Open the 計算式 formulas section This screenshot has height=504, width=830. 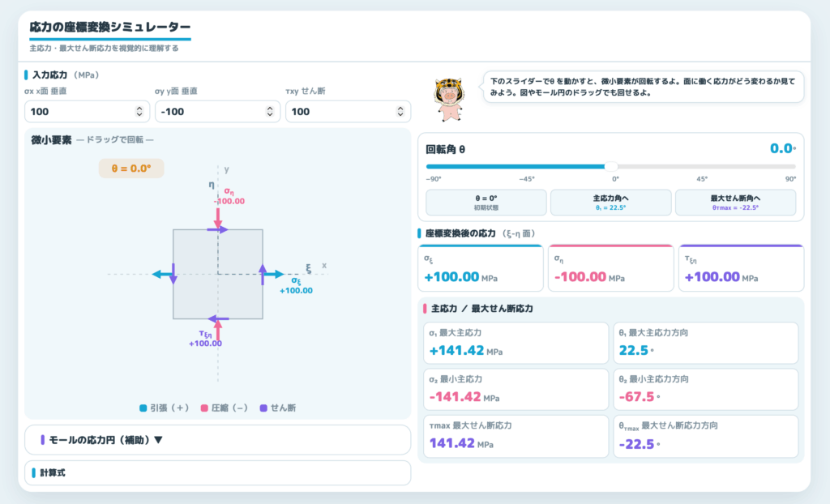[217, 472]
